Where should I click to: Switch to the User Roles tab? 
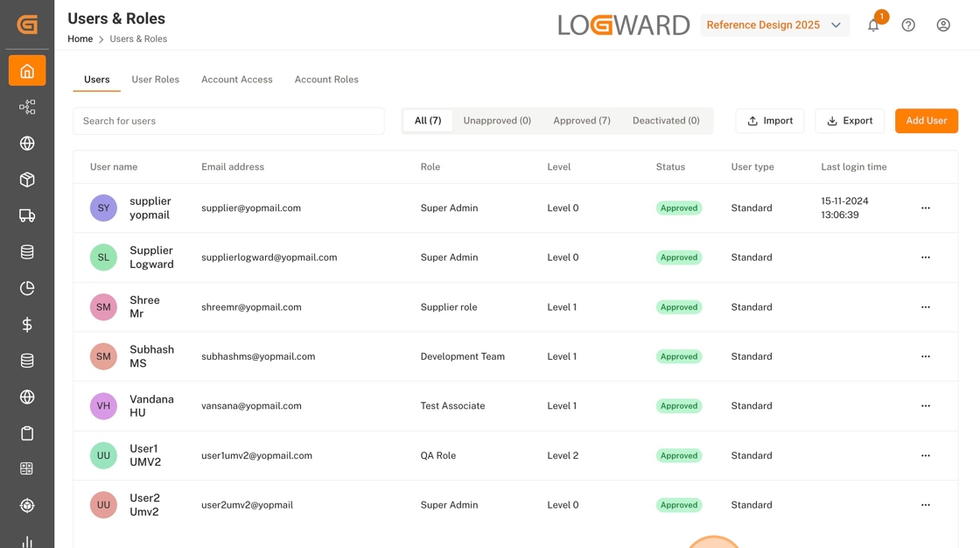(156, 80)
